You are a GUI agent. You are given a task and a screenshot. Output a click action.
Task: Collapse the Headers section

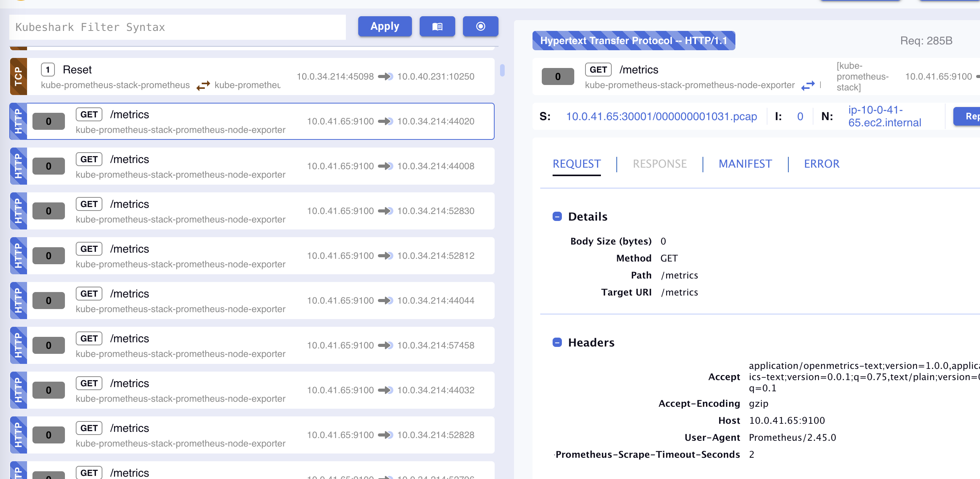point(557,343)
